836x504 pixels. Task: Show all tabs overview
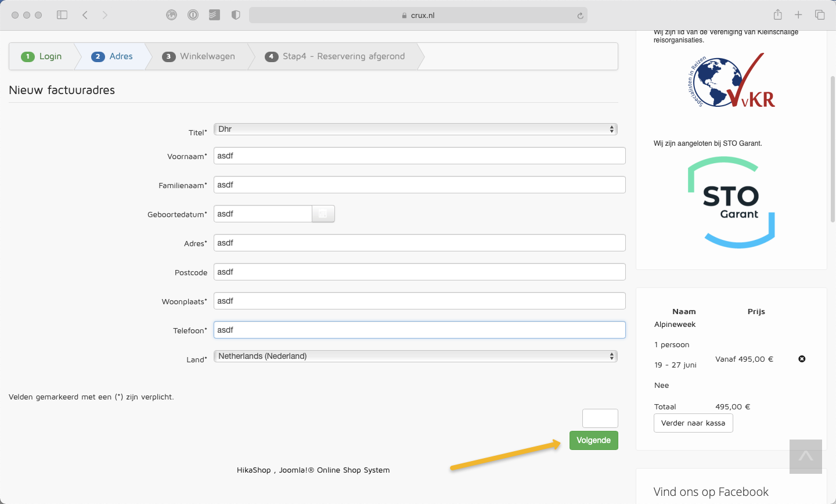pyautogui.click(x=820, y=15)
